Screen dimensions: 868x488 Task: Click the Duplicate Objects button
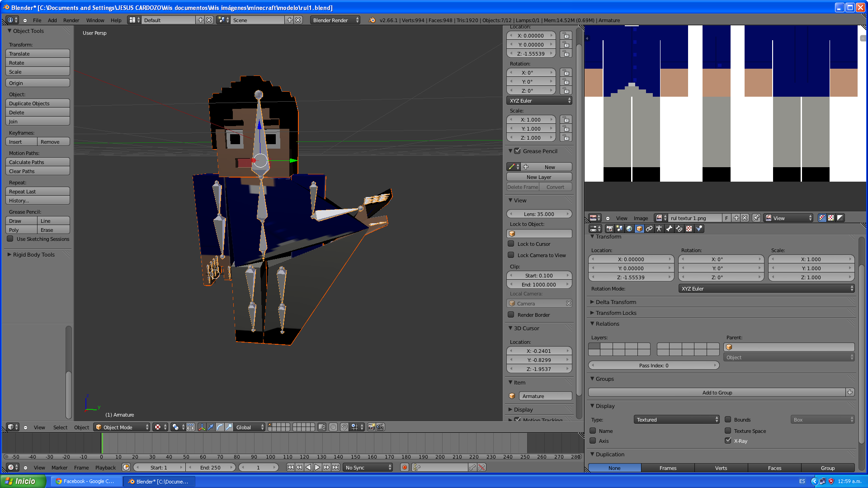(x=38, y=103)
